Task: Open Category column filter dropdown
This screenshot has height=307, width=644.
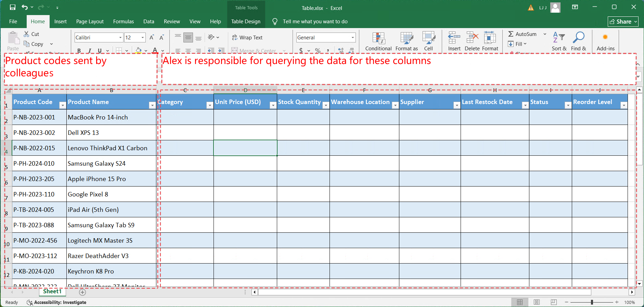Action: pyautogui.click(x=210, y=105)
